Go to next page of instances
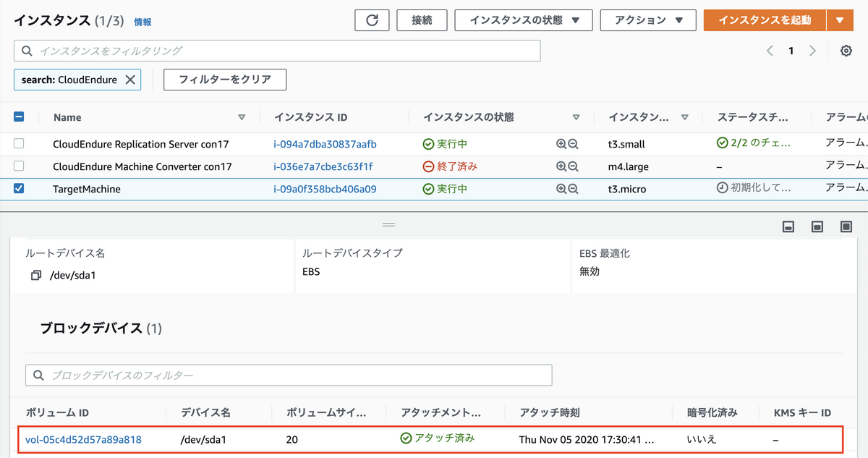 coord(812,51)
